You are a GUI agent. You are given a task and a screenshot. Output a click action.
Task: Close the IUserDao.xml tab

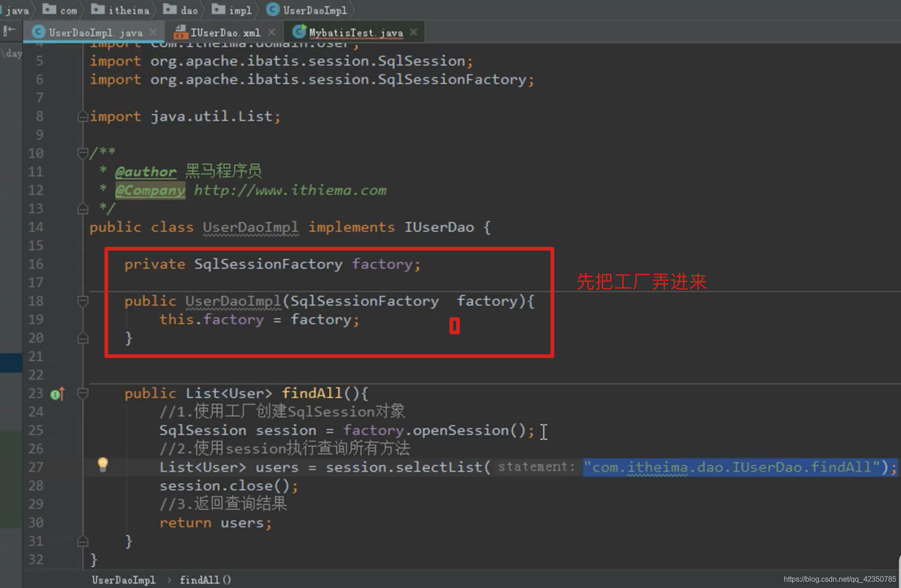click(x=272, y=32)
